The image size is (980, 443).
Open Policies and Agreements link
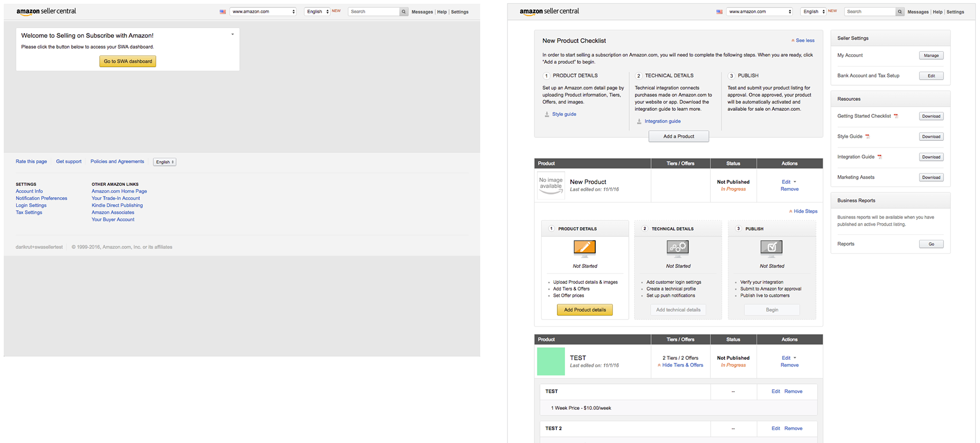point(117,162)
